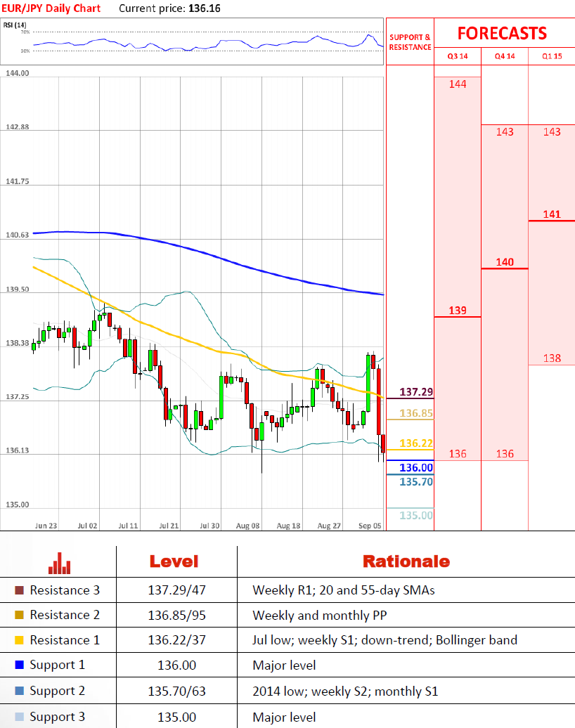The height and width of the screenshot is (728, 575).
Task: Click the 135.70 support level marker
Action: click(x=416, y=481)
